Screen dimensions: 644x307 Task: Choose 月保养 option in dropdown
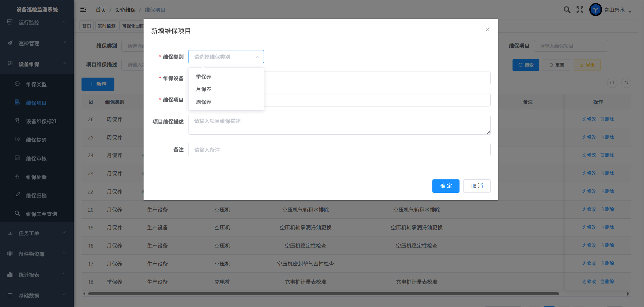204,89
